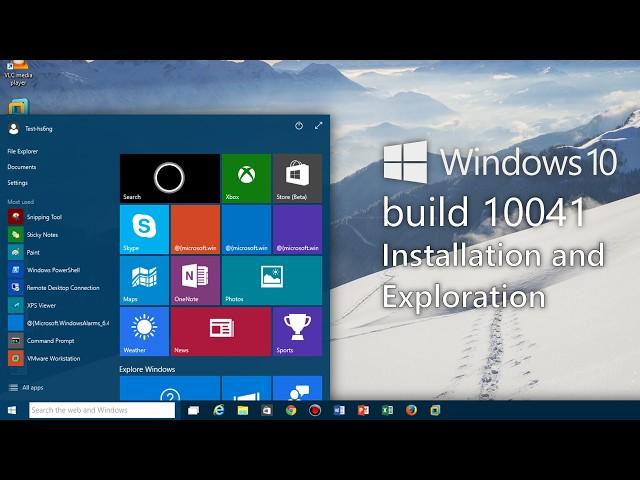Screen dimensions: 640x480
Task: Open Remote Desktop Connection entry
Action: [54, 288]
